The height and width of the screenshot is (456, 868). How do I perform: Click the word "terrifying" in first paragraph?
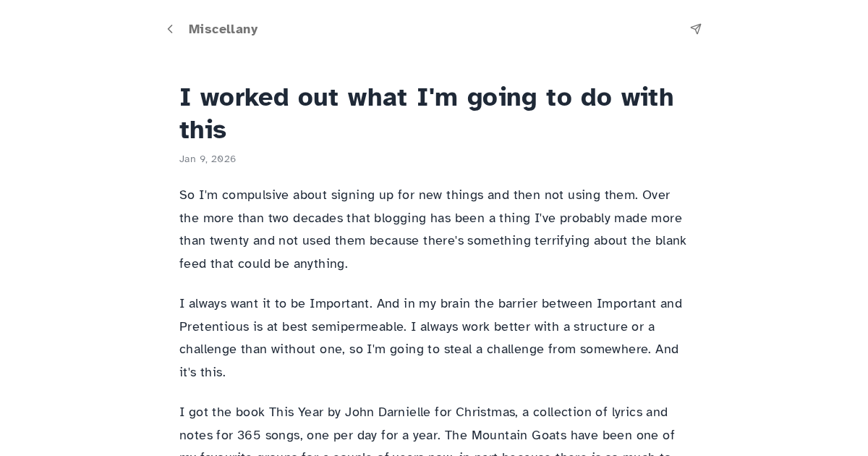[562, 240]
